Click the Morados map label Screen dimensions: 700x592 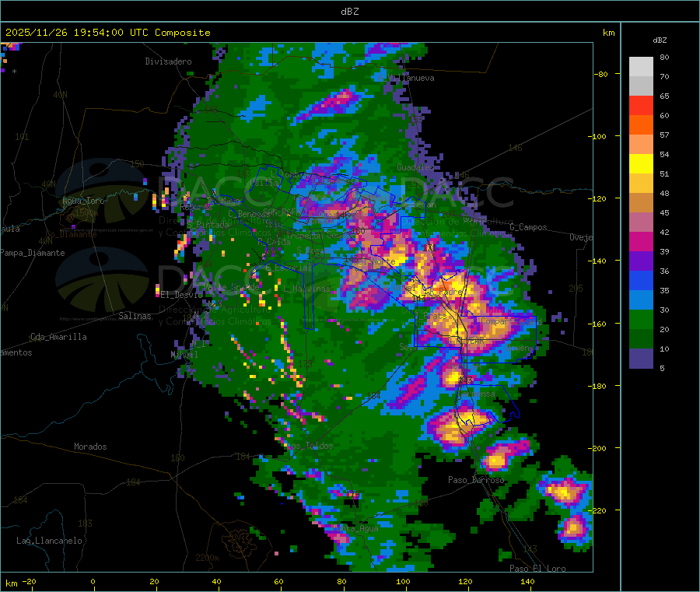coord(90,447)
